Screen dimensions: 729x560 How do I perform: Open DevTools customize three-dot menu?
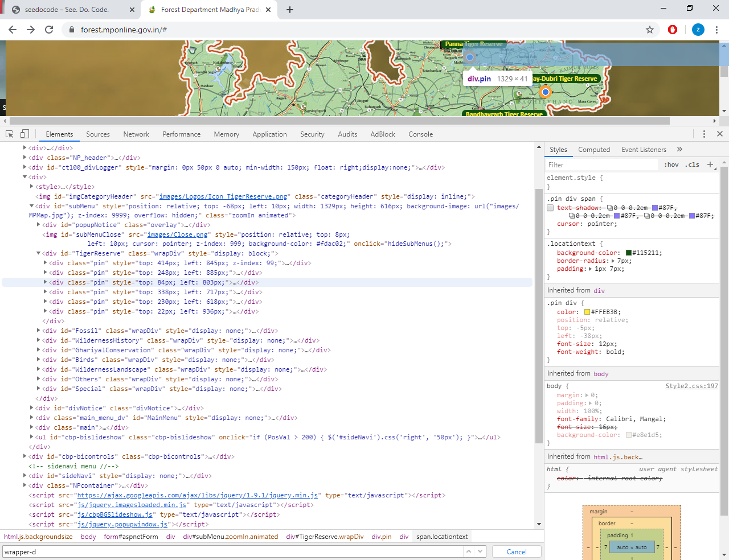[704, 134]
